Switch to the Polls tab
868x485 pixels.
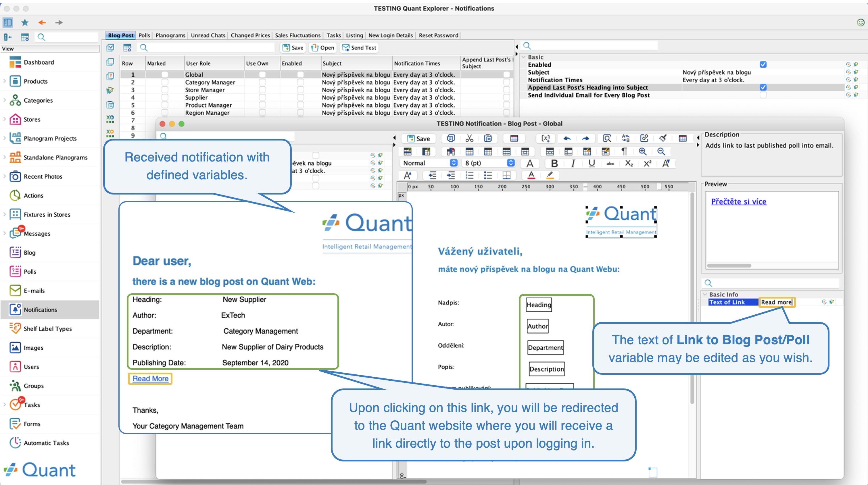click(x=144, y=35)
